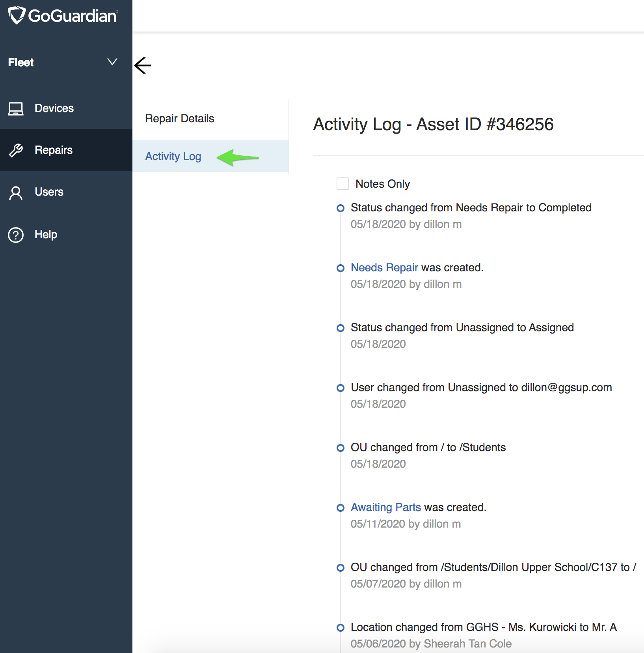Screen dimensions: 644x653
Task: Click the timeline dot for user changed to dillon@ggsup.com
Action: click(341, 388)
